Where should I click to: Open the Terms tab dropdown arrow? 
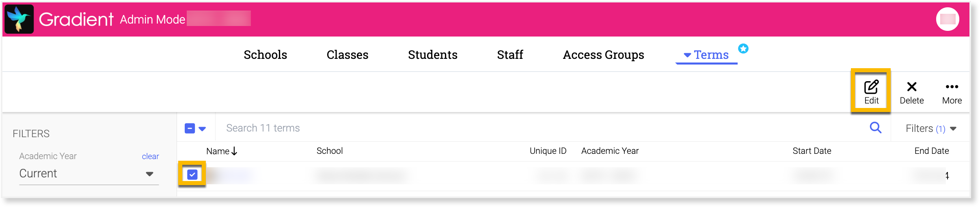tap(687, 55)
